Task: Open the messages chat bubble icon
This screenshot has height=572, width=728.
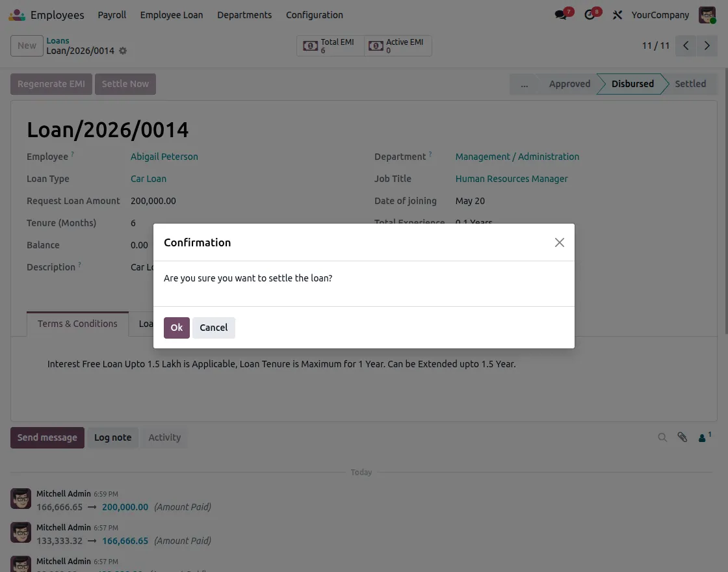Action: point(561,15)
